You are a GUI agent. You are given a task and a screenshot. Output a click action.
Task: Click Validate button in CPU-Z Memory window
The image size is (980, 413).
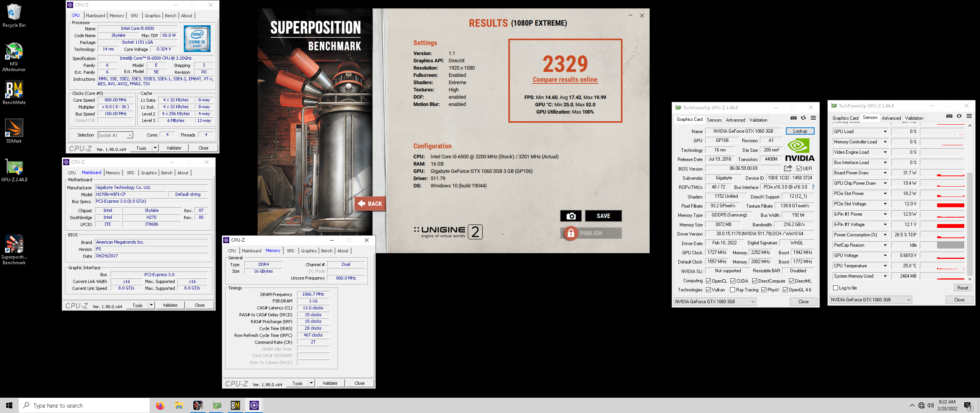[x=330, y=383]
